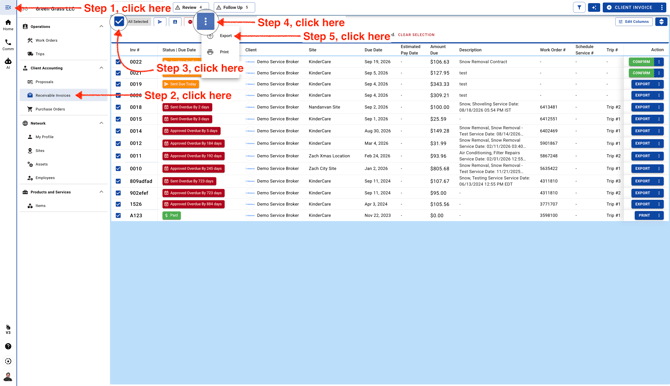Image resolution: width=670 pixels, height=386 pixels.
Task: Sort by Due Date column header
Action: (373, 50)
